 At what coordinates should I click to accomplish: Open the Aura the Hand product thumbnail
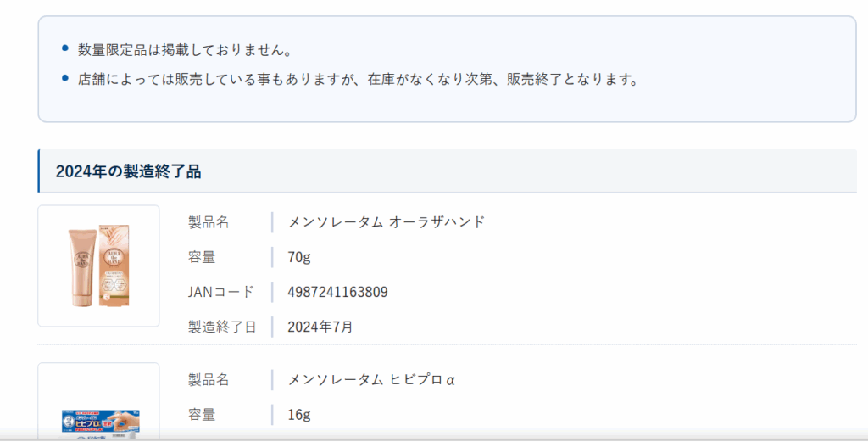click(98, 266)
